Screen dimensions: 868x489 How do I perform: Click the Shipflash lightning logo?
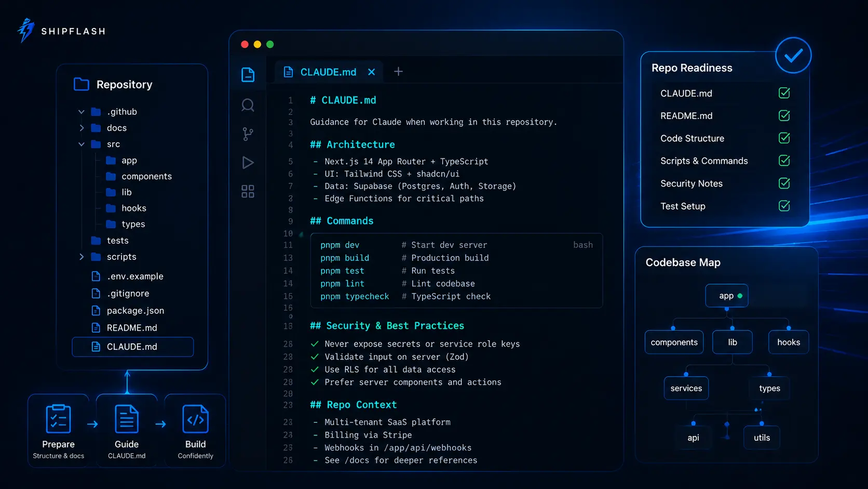click(26, 31)
